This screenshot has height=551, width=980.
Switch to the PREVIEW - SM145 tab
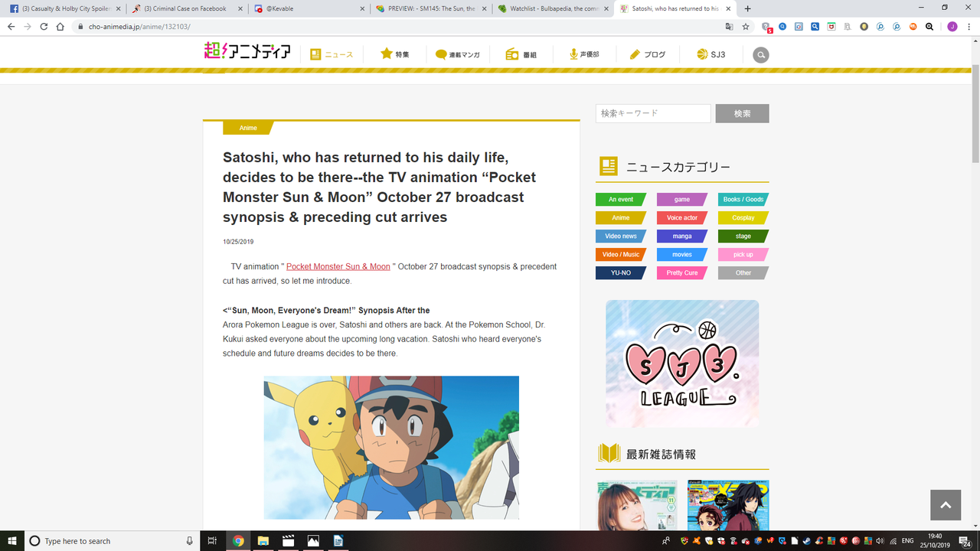[431, 8]
